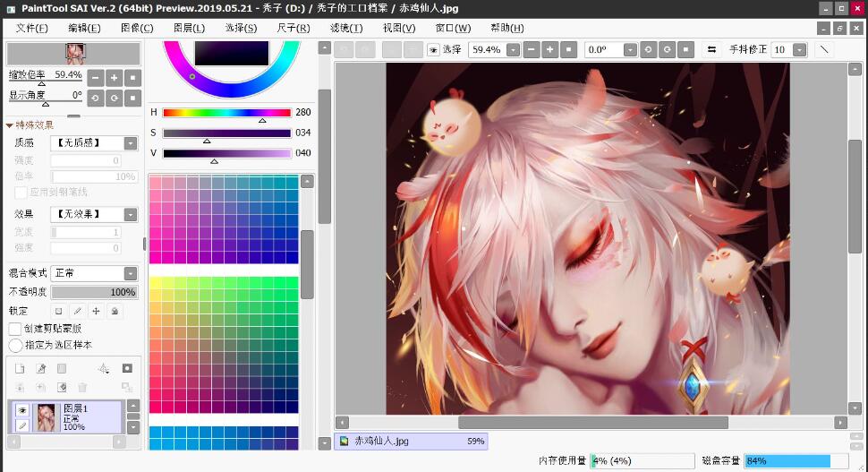Toggle selection visibility eye icon in toolbar

pyautogui.click(x=433, y=50)
